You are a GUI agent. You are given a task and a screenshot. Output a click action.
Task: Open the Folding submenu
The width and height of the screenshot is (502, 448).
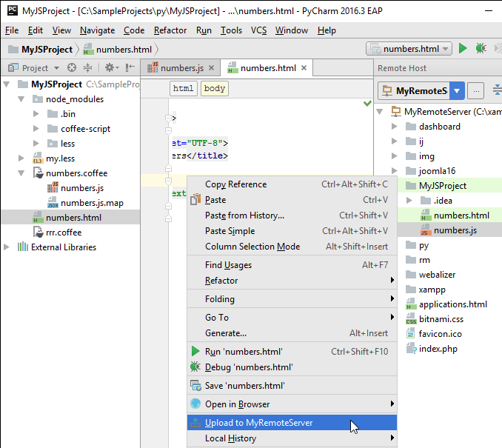pyautogui.click(x=292, y=299)
